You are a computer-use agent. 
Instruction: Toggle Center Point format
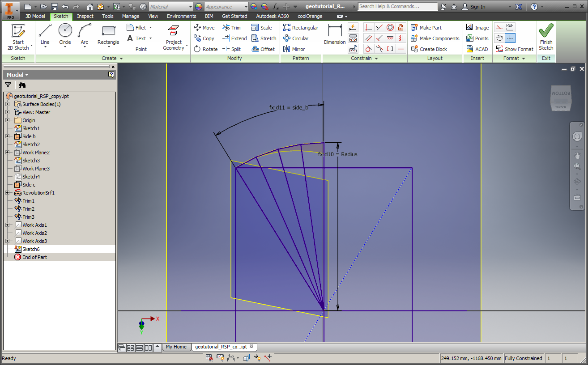pyautogui.click(x=510, y=38)
